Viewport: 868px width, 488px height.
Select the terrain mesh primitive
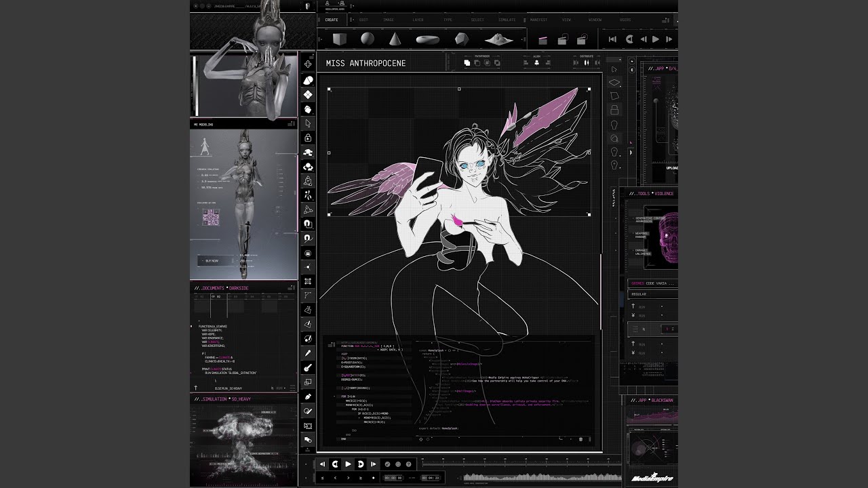click(498, 39)
